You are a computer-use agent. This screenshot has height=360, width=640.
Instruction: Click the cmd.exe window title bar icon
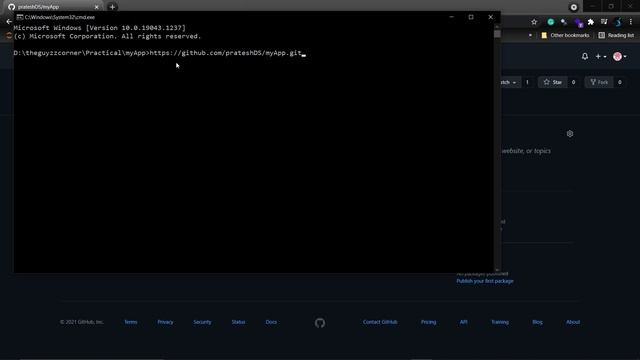coord(20,17)
